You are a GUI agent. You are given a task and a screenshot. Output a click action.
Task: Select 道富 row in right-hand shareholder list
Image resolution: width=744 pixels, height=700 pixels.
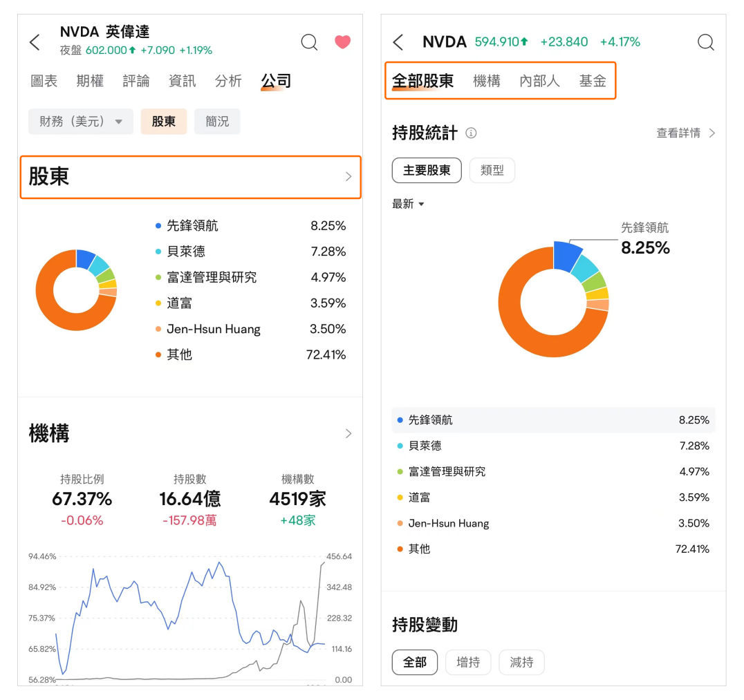pyautogui.click(x=553, y=498)
